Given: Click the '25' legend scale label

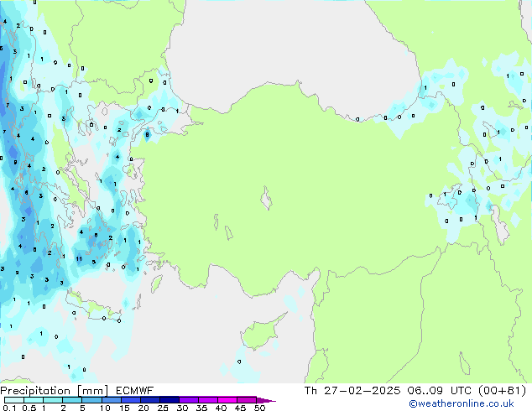Looking at the screenshot, I should coord(163,408).
